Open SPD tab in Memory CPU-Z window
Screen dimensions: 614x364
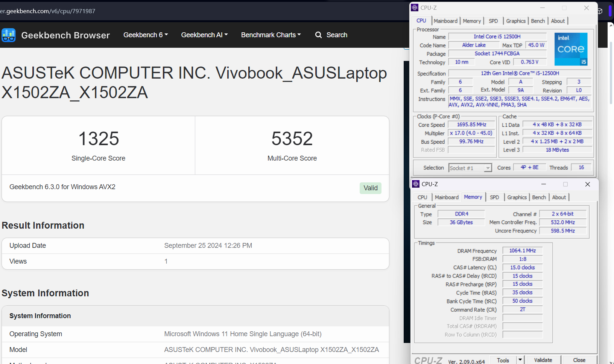point(494,197)
